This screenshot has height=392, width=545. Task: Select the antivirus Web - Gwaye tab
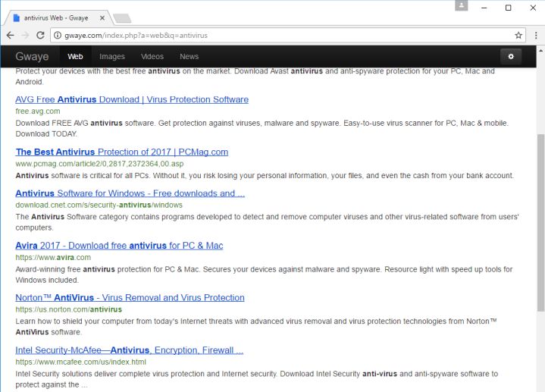coord(58,17)
